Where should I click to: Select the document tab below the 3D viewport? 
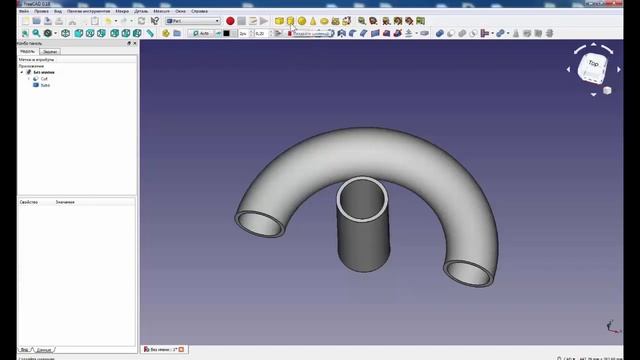pos(164,349)
